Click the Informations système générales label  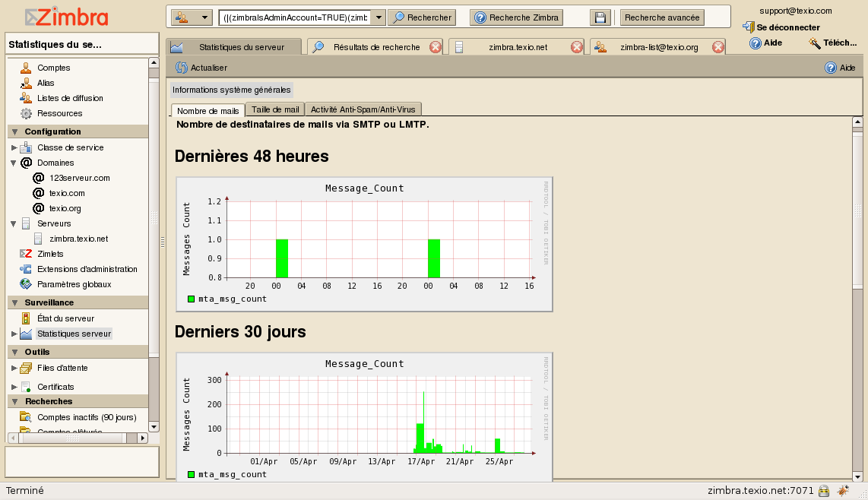tap(231, 90)
